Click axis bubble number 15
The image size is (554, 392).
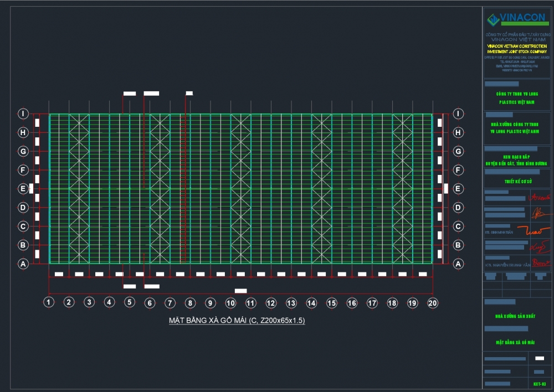tap(331, 302)
